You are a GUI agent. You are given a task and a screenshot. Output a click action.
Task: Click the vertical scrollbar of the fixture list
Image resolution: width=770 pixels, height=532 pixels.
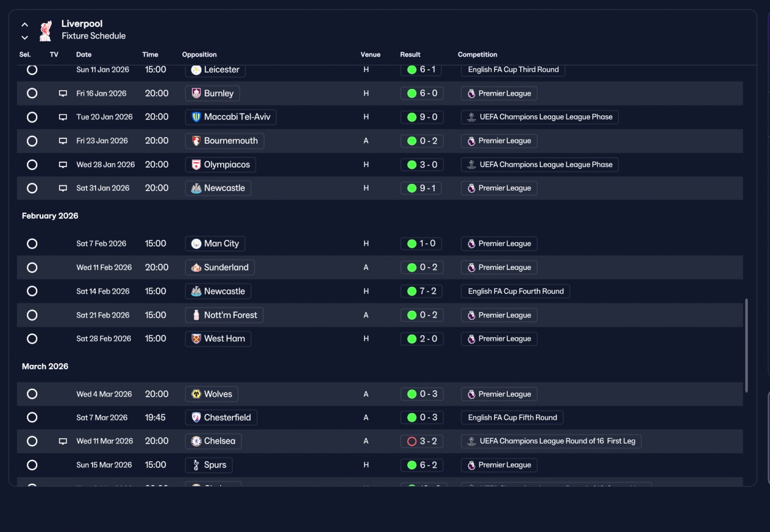pyautogui.click(x=747, y=346)
